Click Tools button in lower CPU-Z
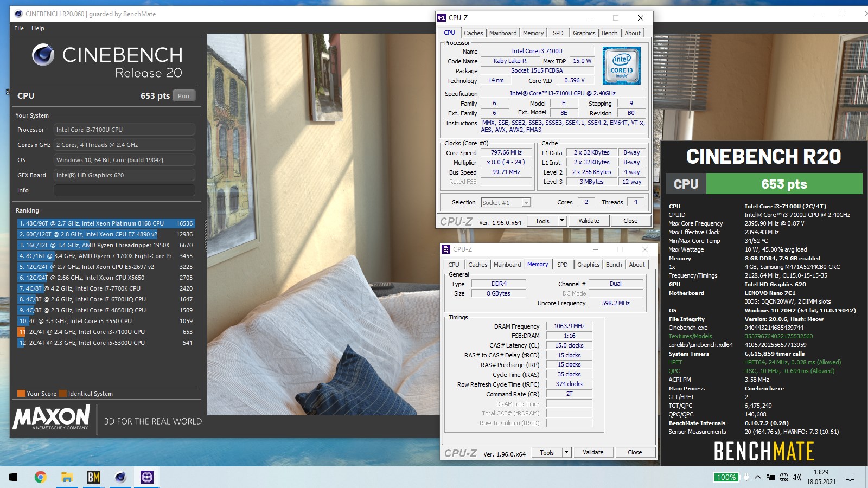The height and width of the screenshot is (488, 868). [547, 452]
